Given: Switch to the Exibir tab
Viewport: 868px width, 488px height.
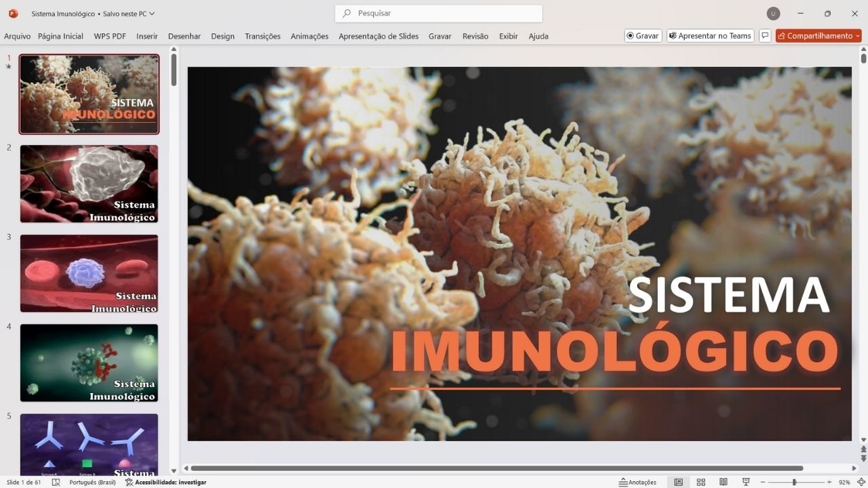Looking at the screenshot, I should (x=509, y=36).
